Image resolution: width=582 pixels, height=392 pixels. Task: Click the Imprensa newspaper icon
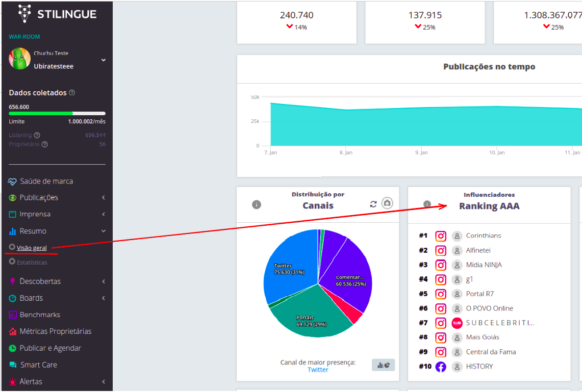coord(12,215)
